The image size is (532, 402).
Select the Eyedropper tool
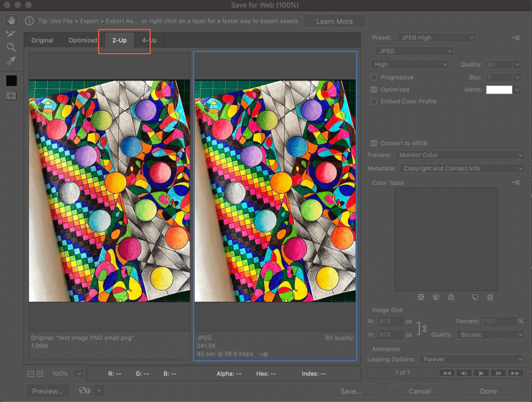(11, 60)
